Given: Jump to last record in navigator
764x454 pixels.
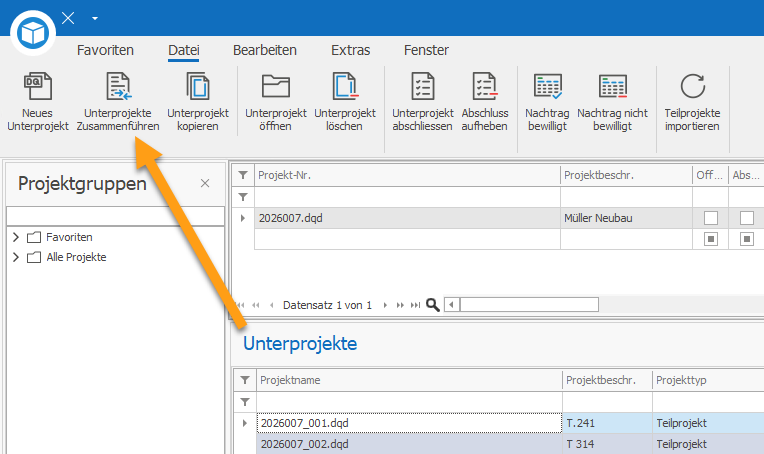Looking at the screenshot, I should [x=415, y=305].
